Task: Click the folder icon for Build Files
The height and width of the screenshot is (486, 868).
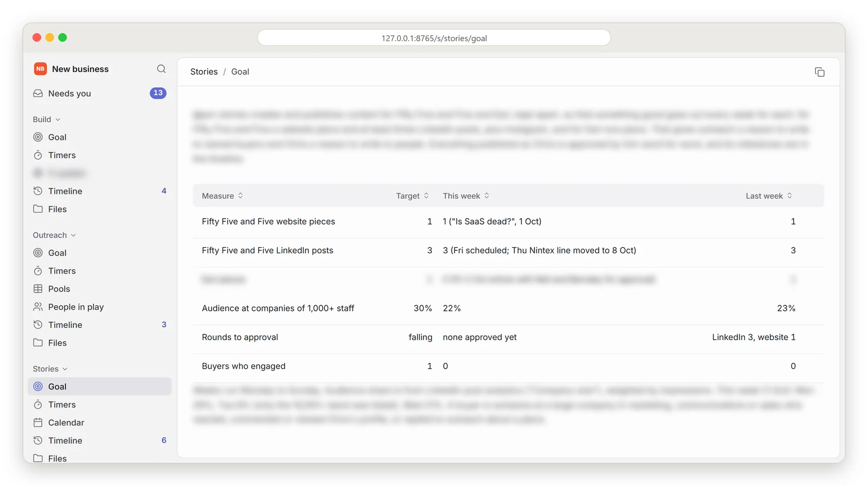Action: (38, 209)
